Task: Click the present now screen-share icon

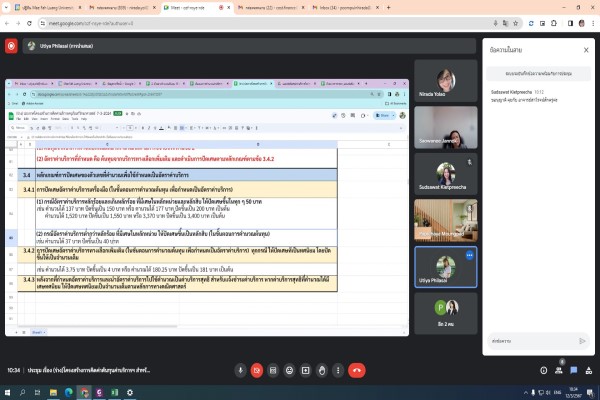Action: pyautogui.click(x=305, y=370)
